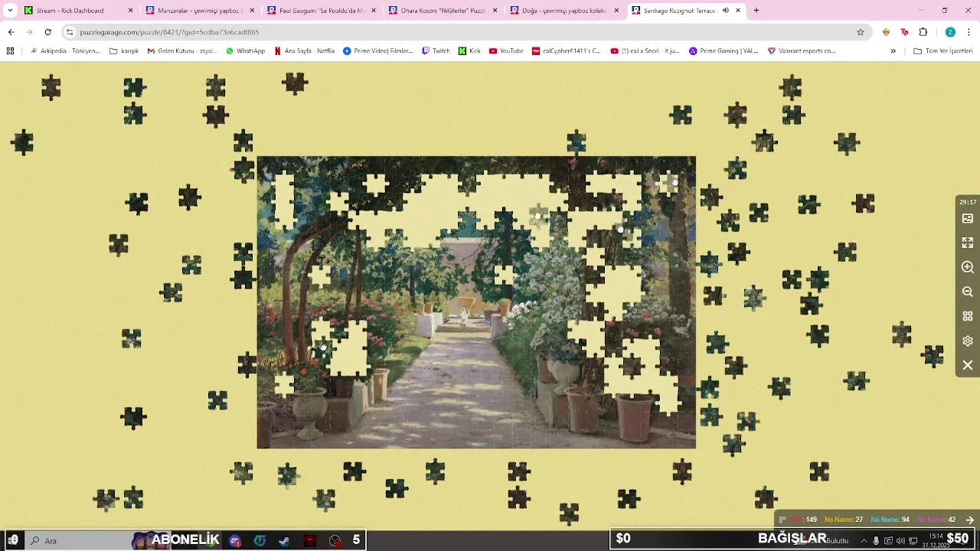Screen dimensions: 980x551
Task: Open the Kick bookmark
Action: 469,51
